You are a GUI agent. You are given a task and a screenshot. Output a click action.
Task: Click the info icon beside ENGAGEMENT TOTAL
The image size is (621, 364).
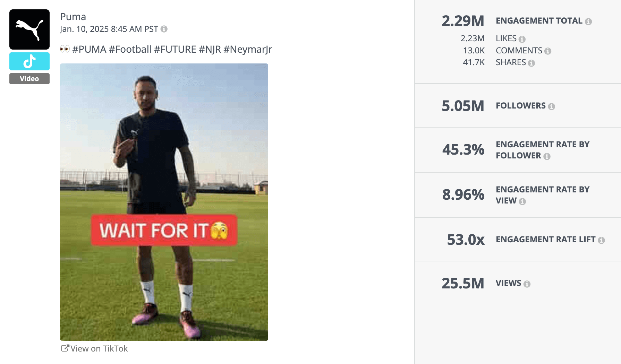589,21
